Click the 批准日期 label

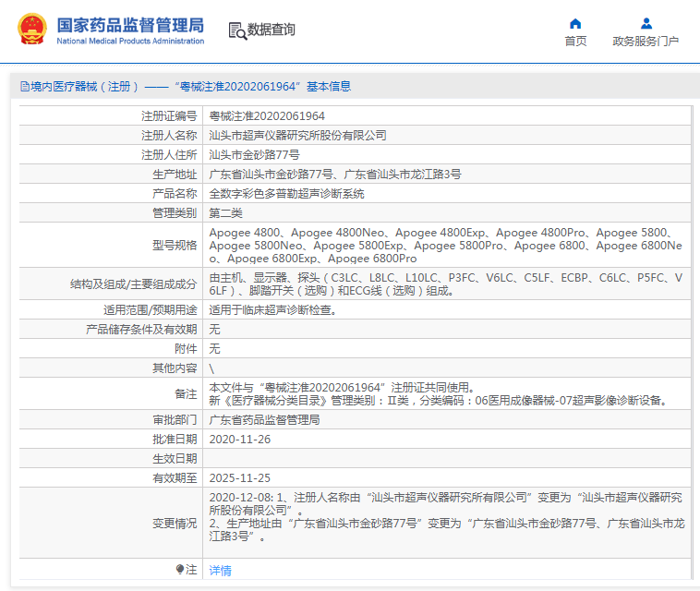175,440
